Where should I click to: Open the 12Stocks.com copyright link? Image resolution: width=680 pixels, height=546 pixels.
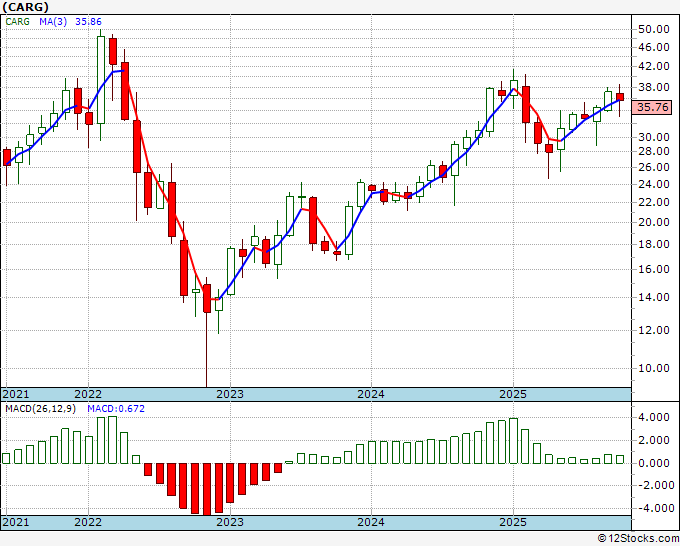click(638, 539)
